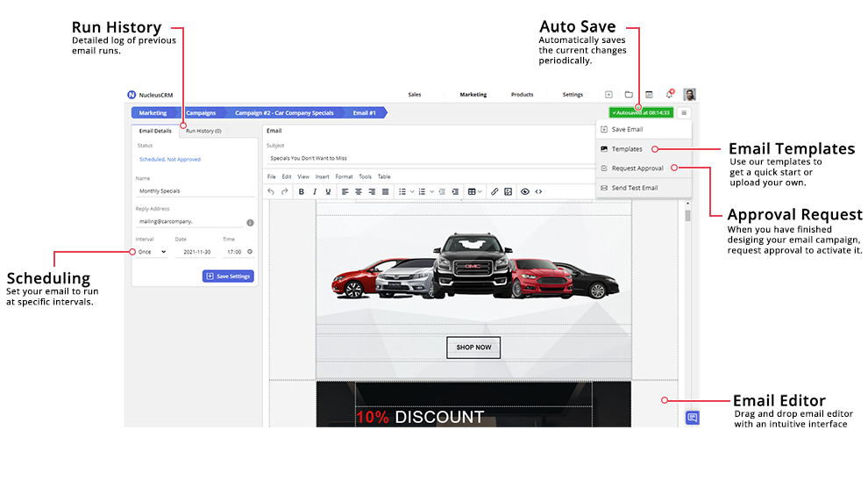
Task: Click the Subject field of the email
Action: [430, 158]
